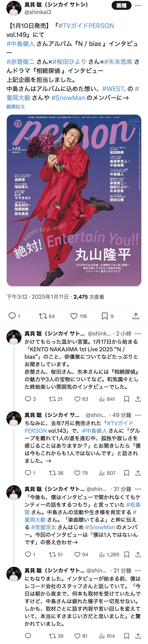148x644 pixels.
Task: Reply to the last tweet with 814 views
Action: (28, 636)
